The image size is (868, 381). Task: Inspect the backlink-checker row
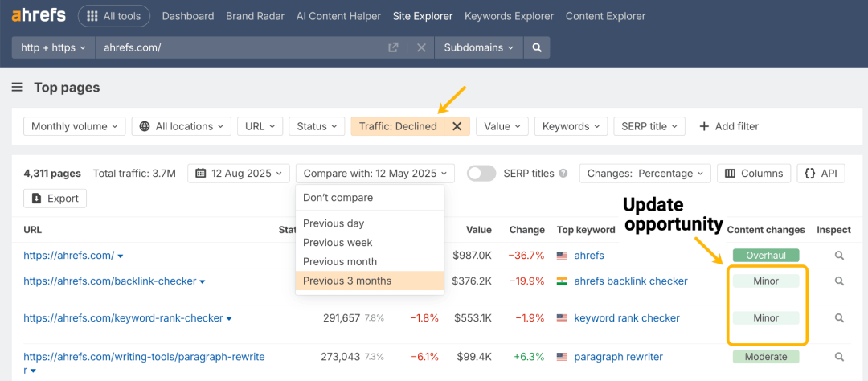tap(839, 281)
